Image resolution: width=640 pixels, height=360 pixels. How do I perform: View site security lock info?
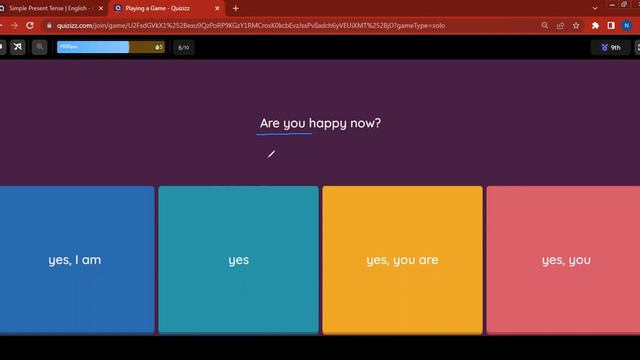[x=49, y=25]
